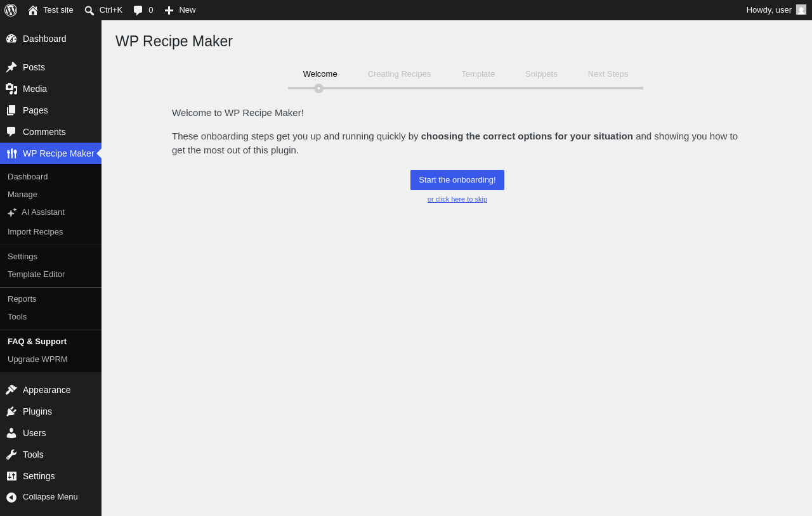812x516 pixels.
Task: Click the Pages icon in sidebar
Action: click(x=11, y=110)
